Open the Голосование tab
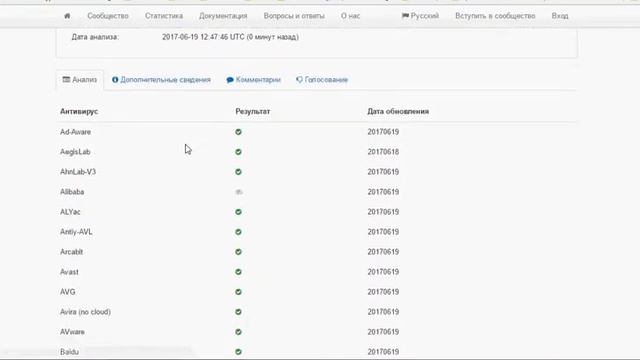The width and height of the screenshot is (640, 360). pyautogui.click(x=322, y=80)
